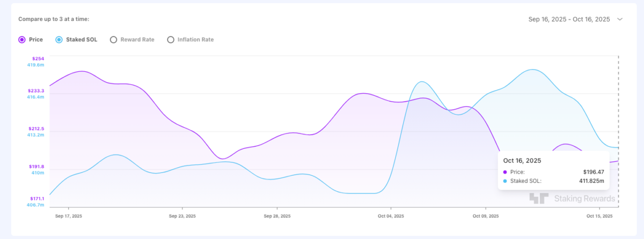Enable the Reward Rate metric
Viewport: 644px width, 239px height.
tap(113, 40)
